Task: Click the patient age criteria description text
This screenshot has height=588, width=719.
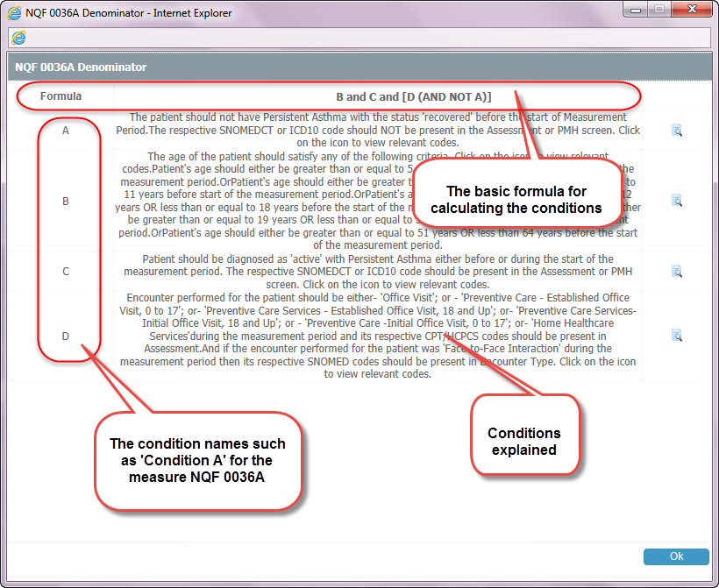Action: [378, 201]
